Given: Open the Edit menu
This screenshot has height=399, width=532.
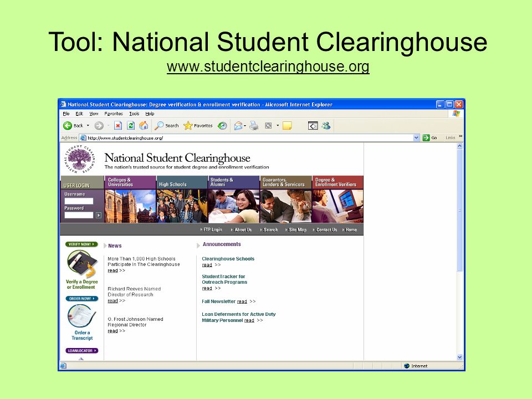Looking at the screenshot, I should point(79,114).
